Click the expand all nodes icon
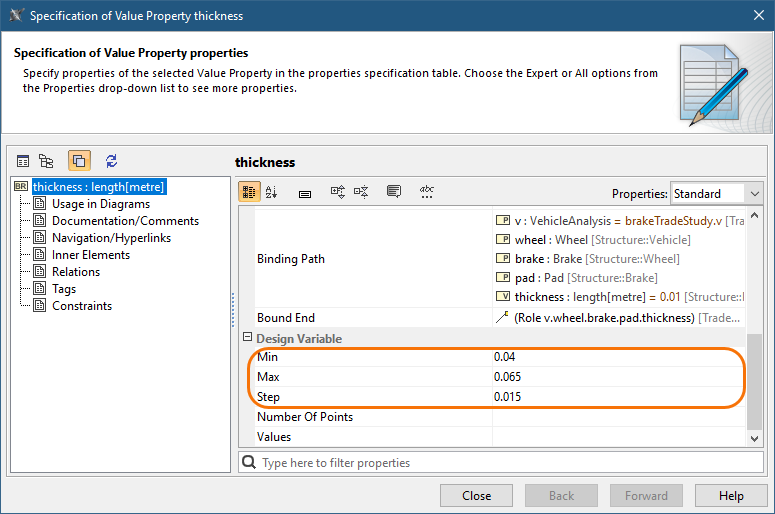The height and width of the screenshot is (514, 775). 338,192
